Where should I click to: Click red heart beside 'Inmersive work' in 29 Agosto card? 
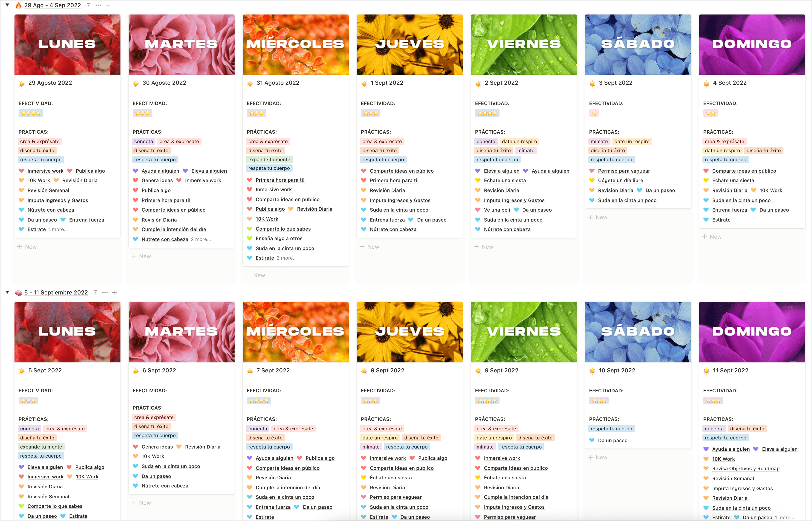pos(21,171)
